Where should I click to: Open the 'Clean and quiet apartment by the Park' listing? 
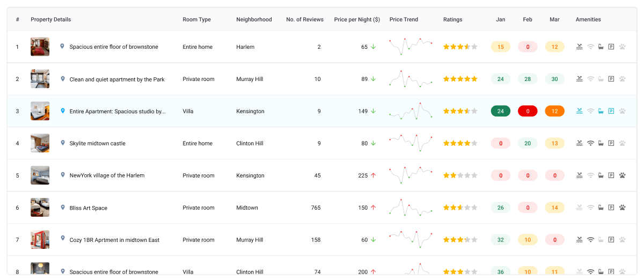pos(117,79)
